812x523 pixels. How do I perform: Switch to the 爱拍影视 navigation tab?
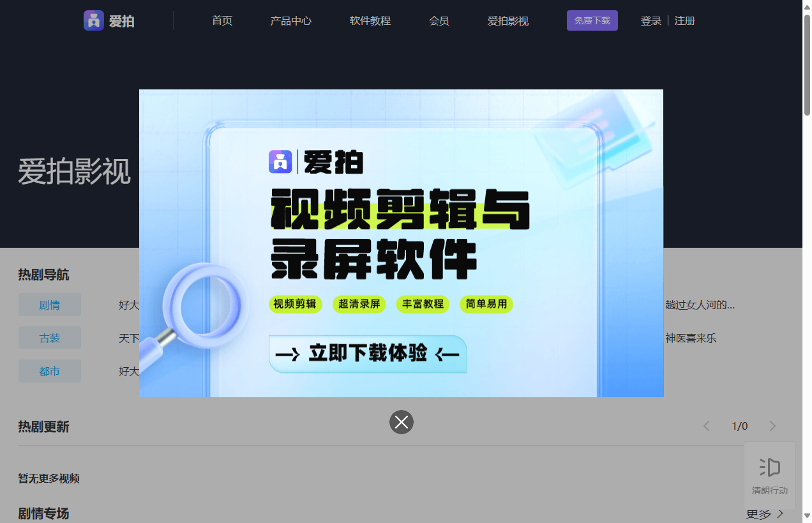point(507,20)
